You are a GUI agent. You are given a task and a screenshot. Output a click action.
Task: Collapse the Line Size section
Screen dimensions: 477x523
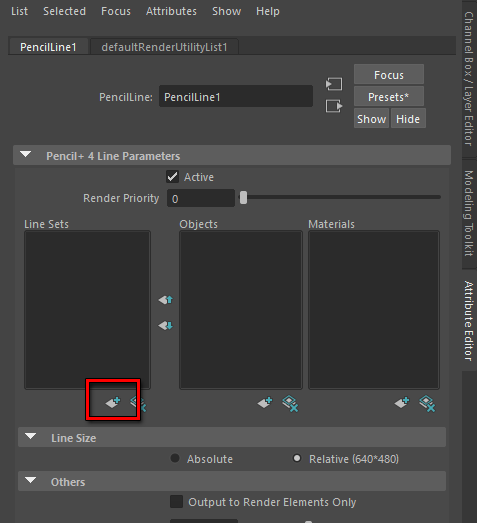coord(30,436)
